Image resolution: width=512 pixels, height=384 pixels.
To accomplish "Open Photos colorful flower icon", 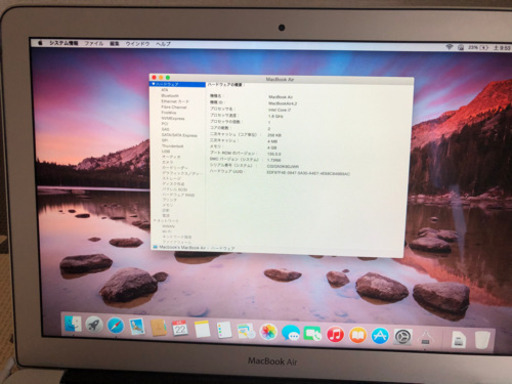I will click(268, 332).
